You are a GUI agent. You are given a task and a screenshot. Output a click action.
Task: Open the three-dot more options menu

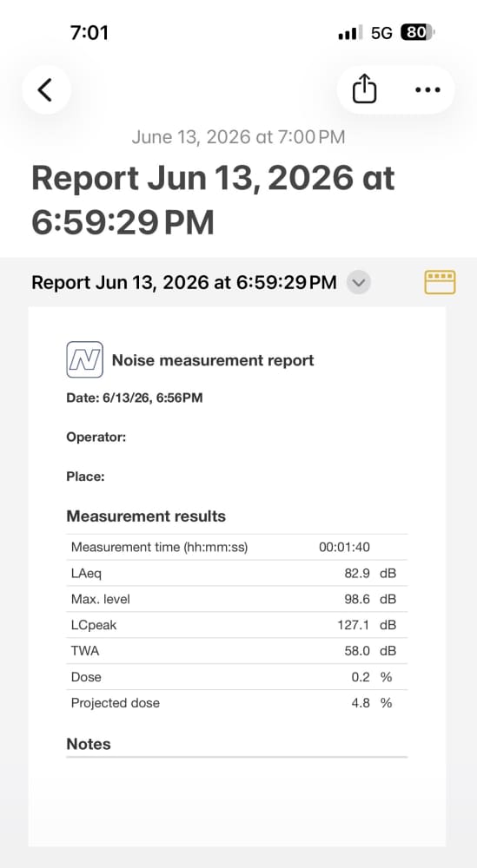point(427,89)
